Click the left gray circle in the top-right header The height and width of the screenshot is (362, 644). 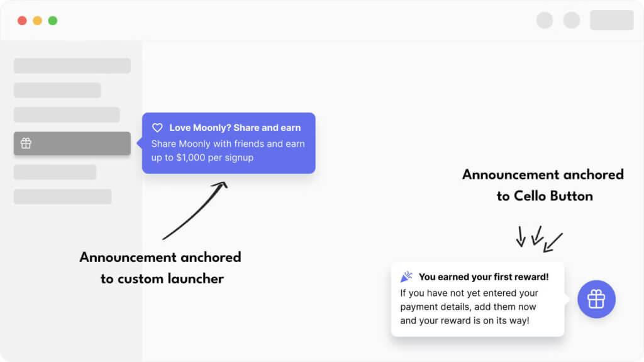pos(545,20)
